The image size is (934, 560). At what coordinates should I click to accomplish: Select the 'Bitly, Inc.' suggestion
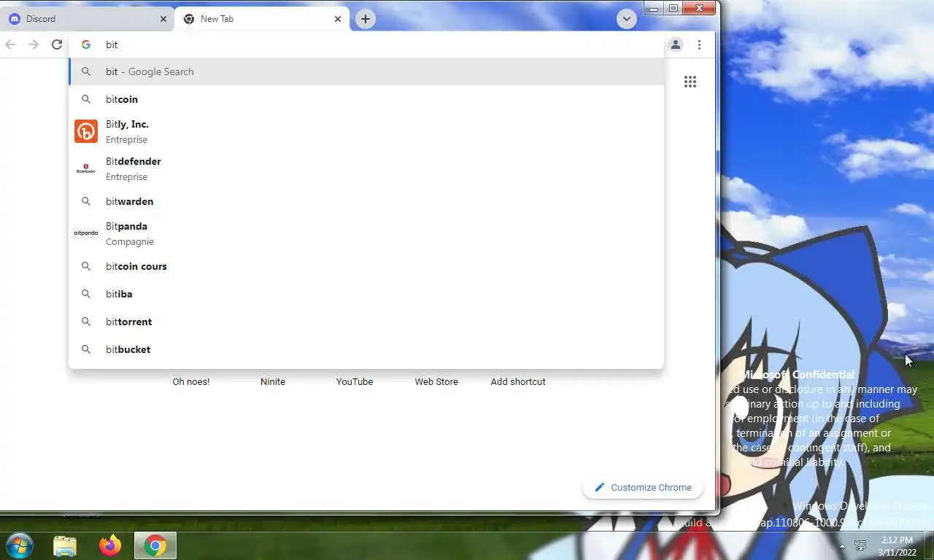click(366, 131)
